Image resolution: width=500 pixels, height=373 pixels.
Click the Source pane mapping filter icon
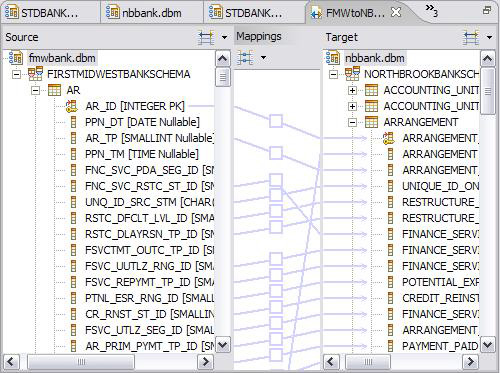206,37
